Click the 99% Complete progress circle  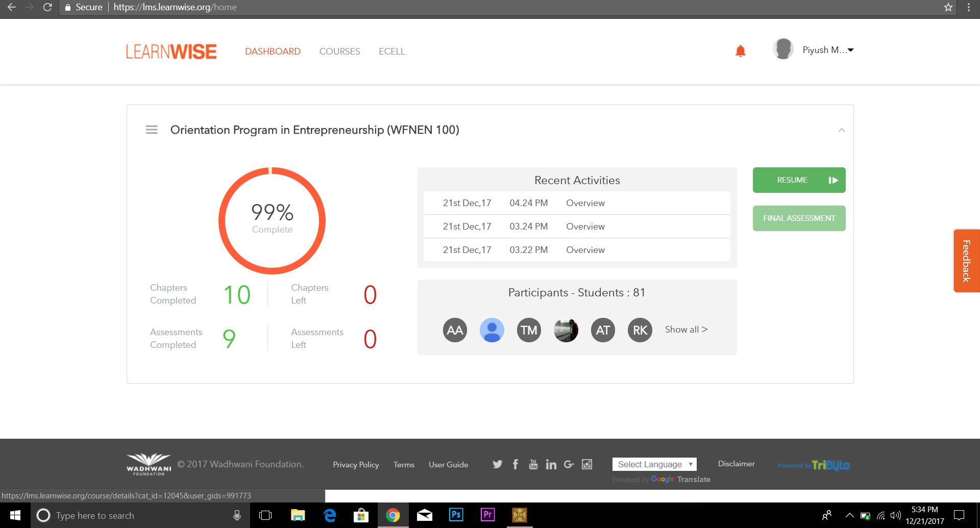pos(272,221)
